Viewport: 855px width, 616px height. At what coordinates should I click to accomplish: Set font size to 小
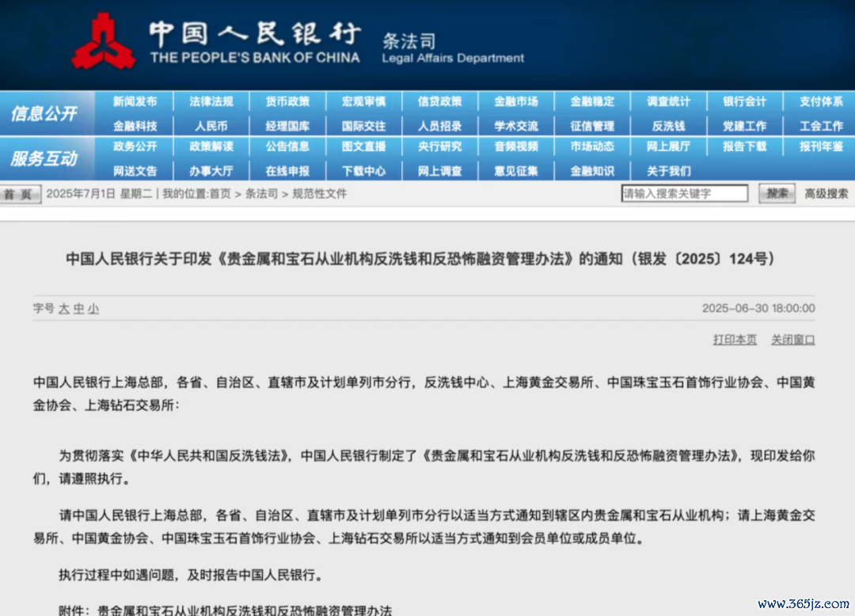[x=93, y=309]
